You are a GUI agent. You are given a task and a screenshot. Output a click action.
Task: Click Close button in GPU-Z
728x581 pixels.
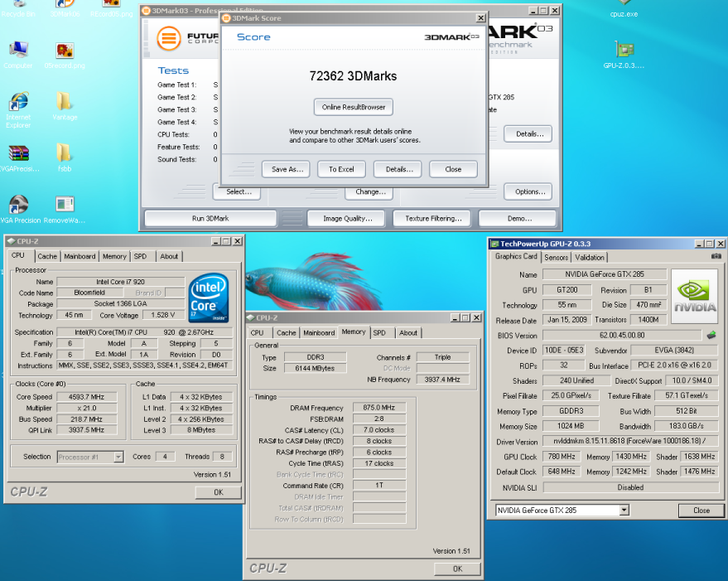pyautogui.click(x=701, y=511)
